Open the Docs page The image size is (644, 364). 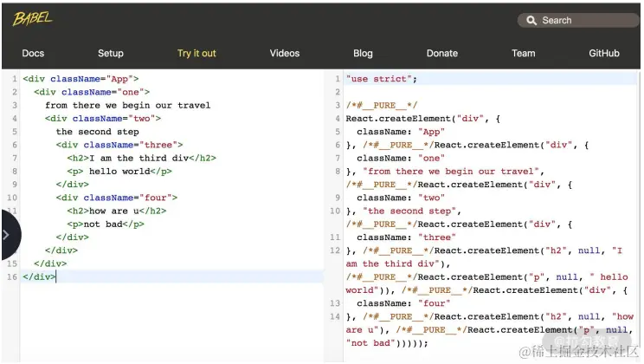tap(33, 54)
